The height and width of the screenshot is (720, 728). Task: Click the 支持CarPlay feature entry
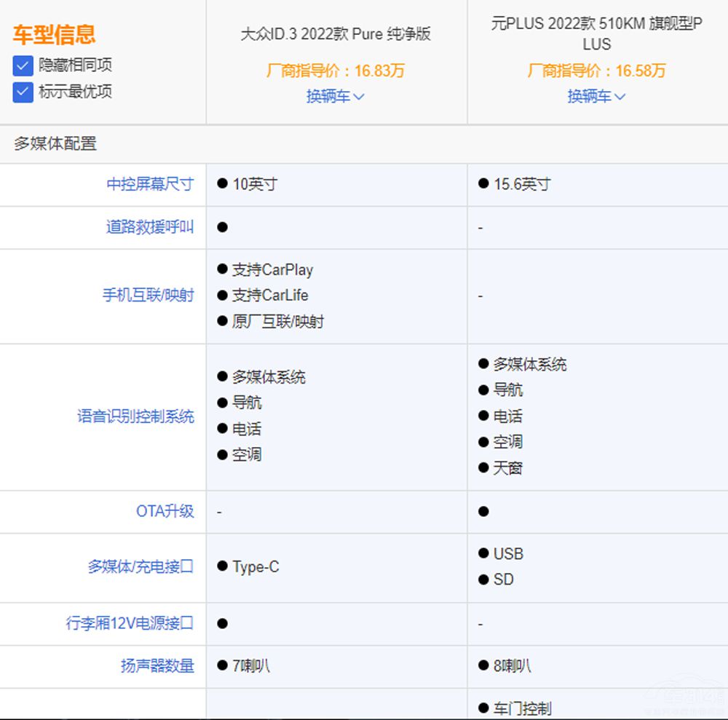tap(272, 270)
